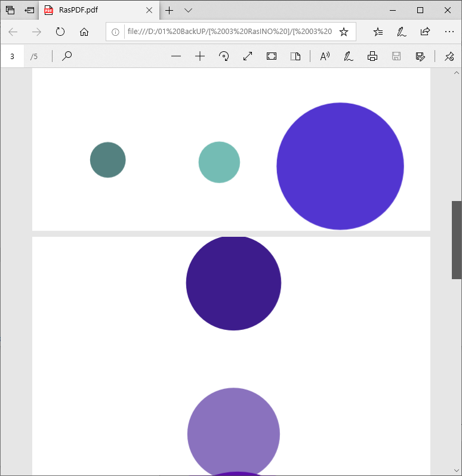462x476 pixels.
Task: Click the greyed Save icon
Action: pos(396,56)
